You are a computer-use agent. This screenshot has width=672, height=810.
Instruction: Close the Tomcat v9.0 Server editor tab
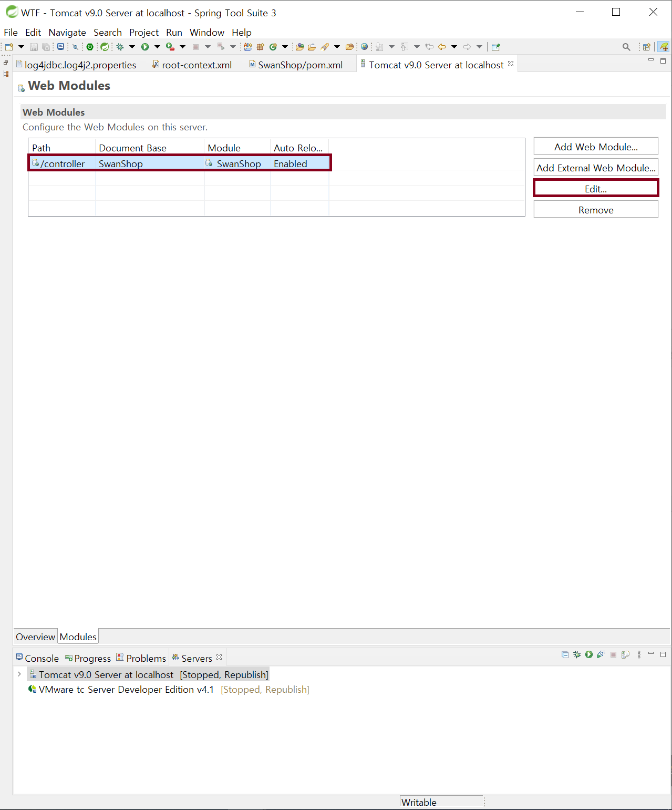511,64
